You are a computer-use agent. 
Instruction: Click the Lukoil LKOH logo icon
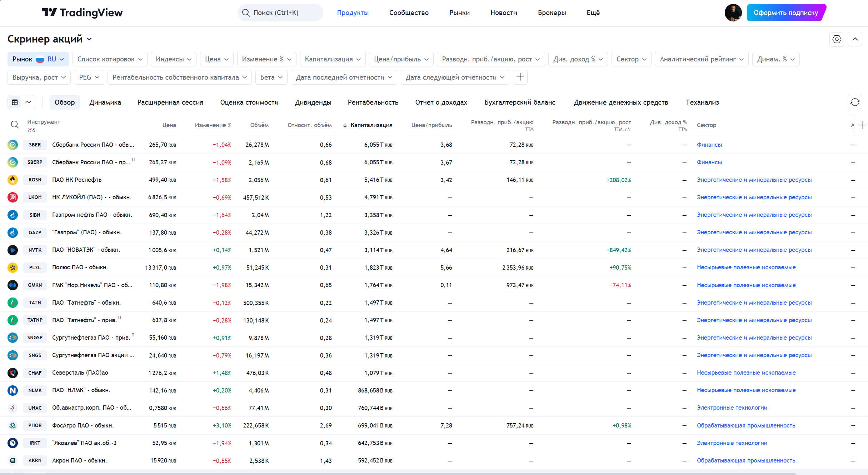(x=13, y=197)
